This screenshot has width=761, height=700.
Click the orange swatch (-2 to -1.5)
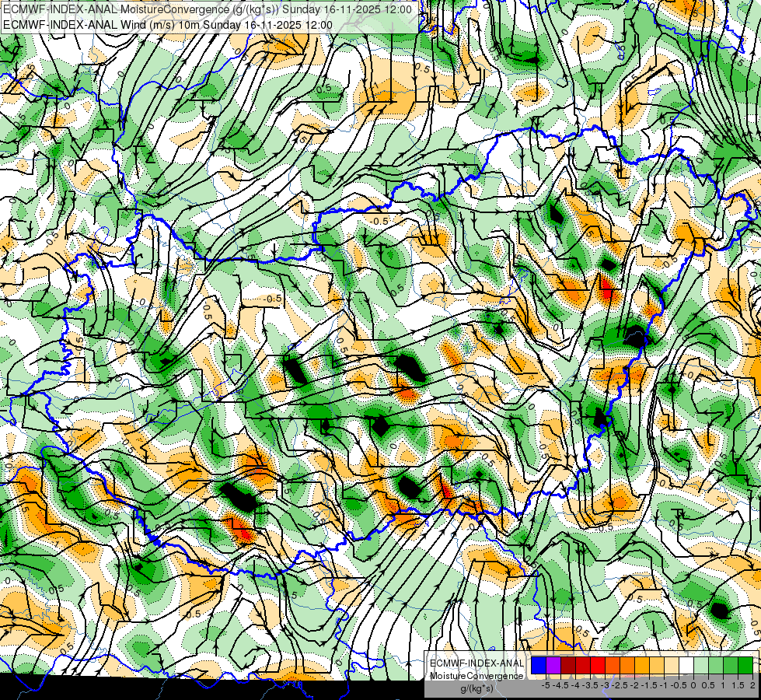pyautogui.click(x=627, y=665)
